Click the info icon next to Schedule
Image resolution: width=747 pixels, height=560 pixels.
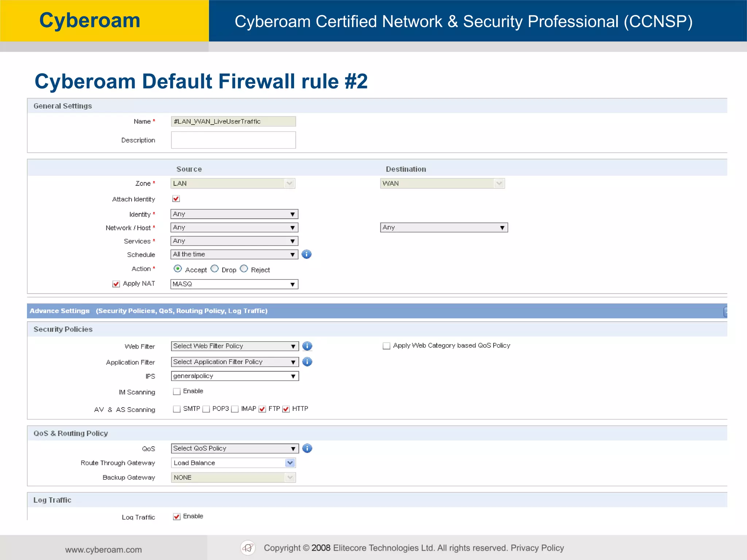[306, 254]
